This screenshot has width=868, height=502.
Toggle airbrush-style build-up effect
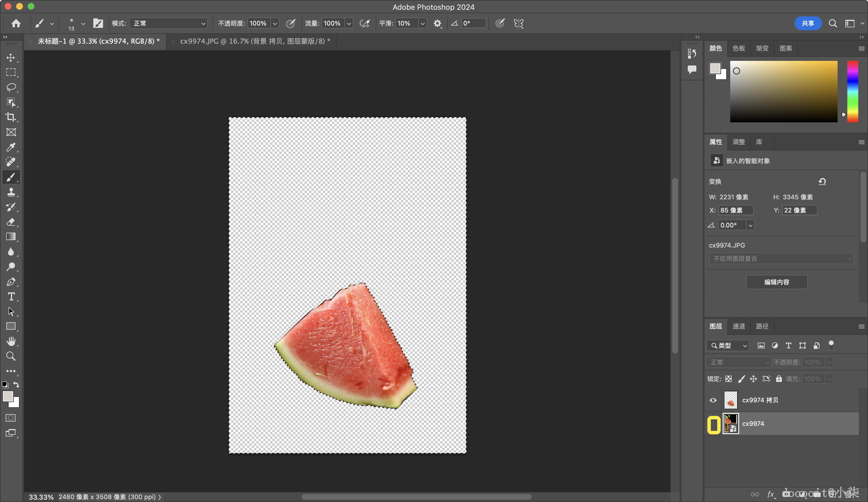click(365, 24)
